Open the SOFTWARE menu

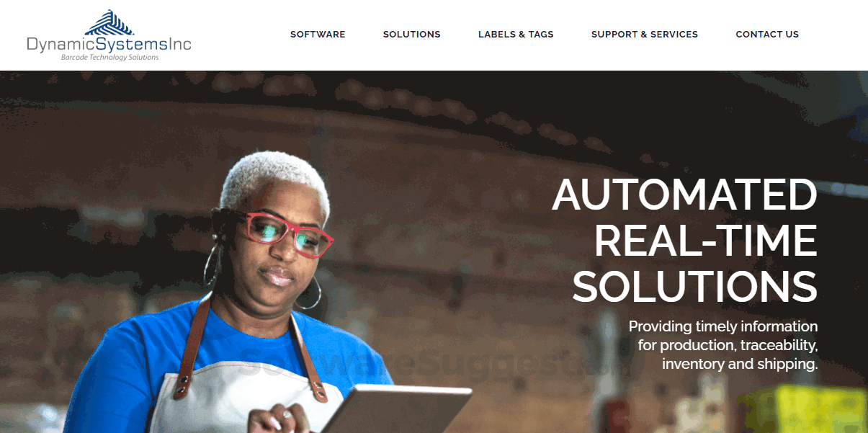point(318,34)
